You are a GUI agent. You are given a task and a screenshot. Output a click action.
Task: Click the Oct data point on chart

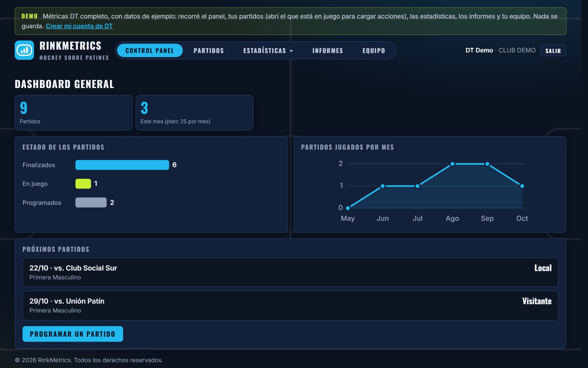522,186
